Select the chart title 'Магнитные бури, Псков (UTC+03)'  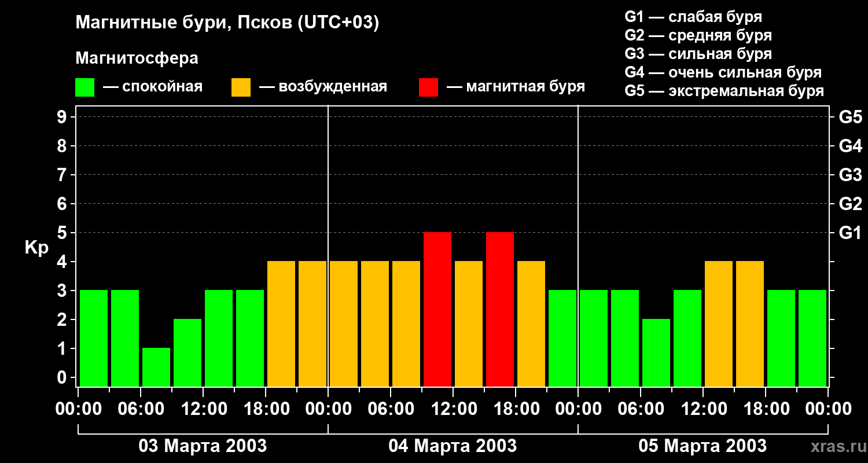click(x=227, y=23)
